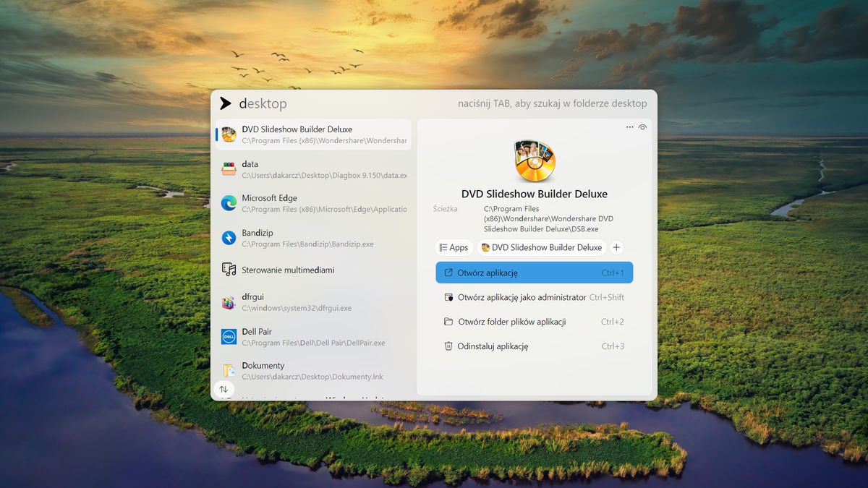Screen dimensions: 868x488
Task: Select the Bandizip result
Action: (313, 238)
